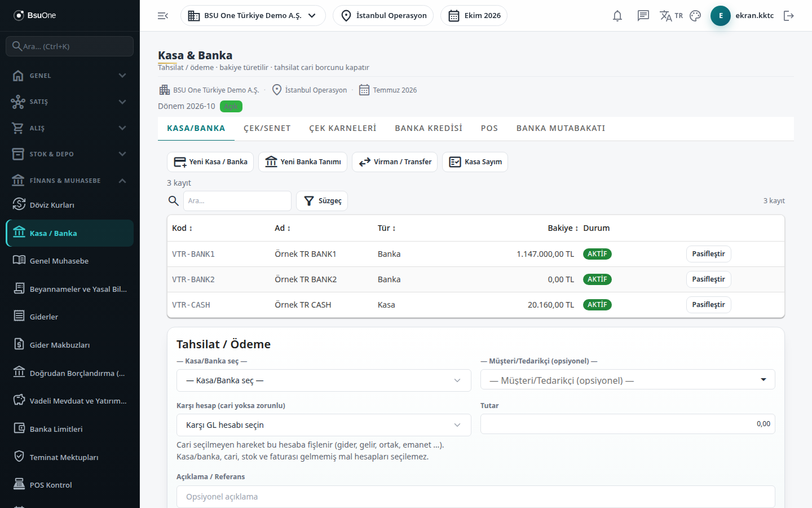Viewport: 812px width, 508px height.
Task: Click the Yeni Kasa / Banka button
Action: pyautogui.click(x=210, y=162)
